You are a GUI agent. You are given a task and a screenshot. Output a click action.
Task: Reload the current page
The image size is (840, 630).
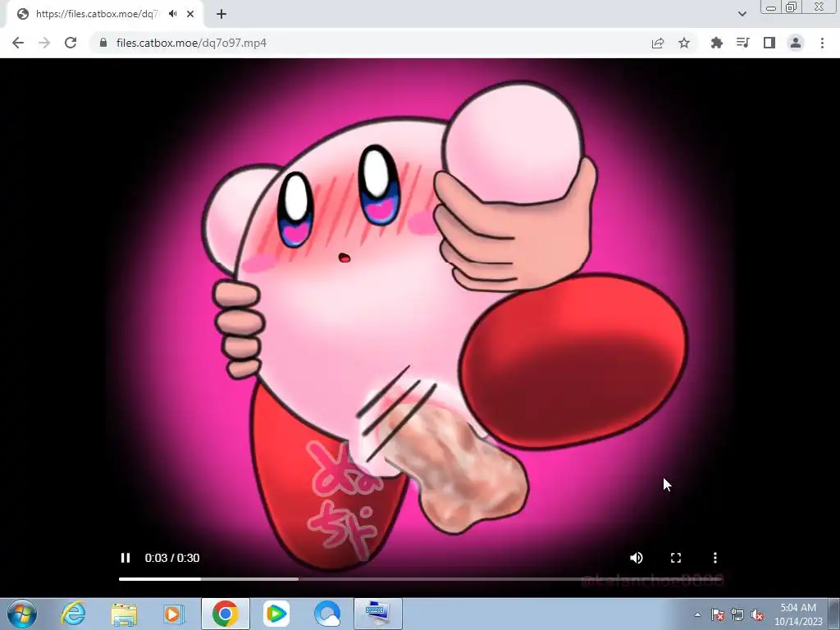click(x=71, y=43)
